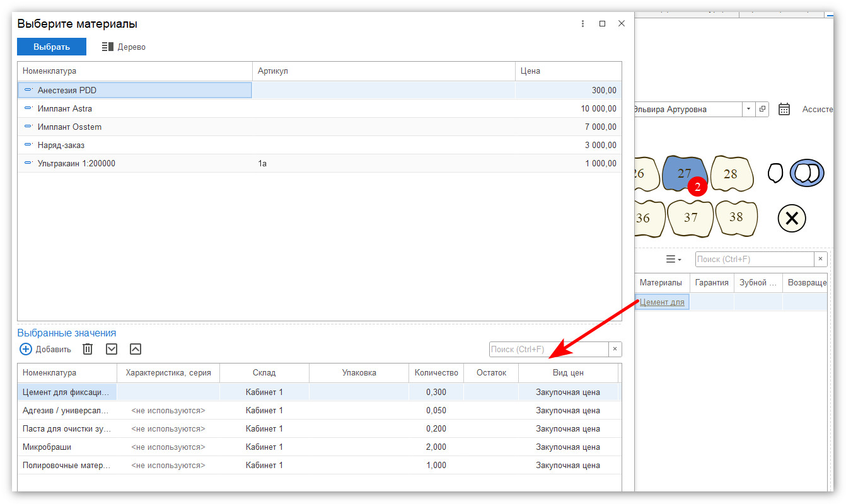The height and width of the screenshot is (504, 846).
Task: Open the calendar icon beside the doctor field
Action: (x=784, y=109)
